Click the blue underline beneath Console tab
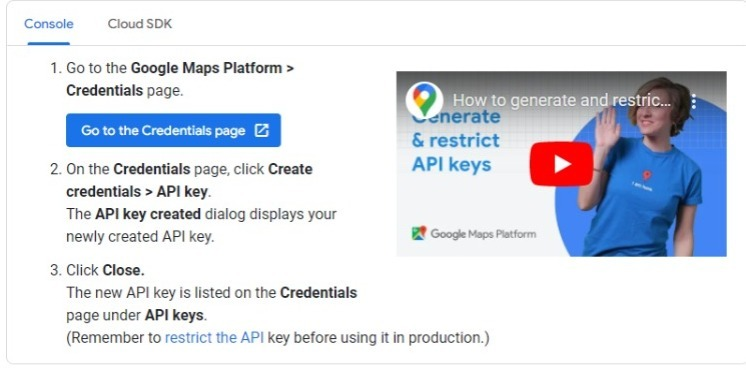The height and width of the screenshot is (370, 746). 49,43
